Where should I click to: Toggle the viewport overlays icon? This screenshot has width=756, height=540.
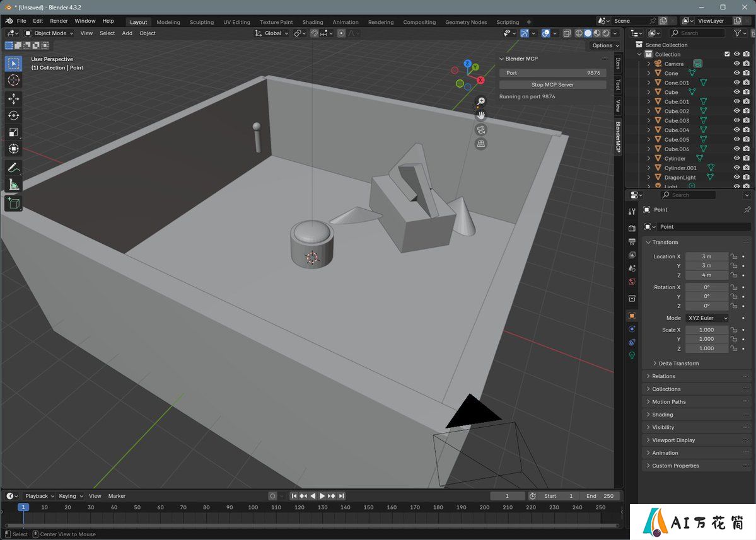[x=546, y=33]
